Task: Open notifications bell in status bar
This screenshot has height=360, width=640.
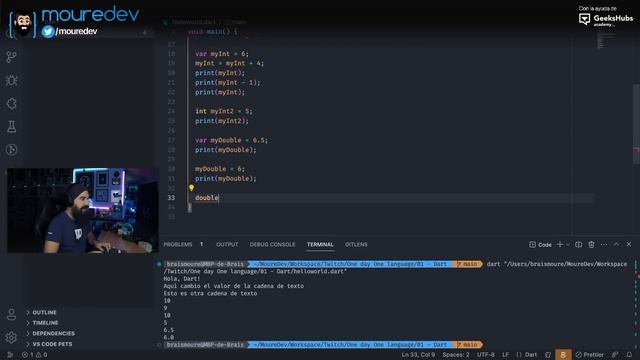Action: tap(629, 355)
